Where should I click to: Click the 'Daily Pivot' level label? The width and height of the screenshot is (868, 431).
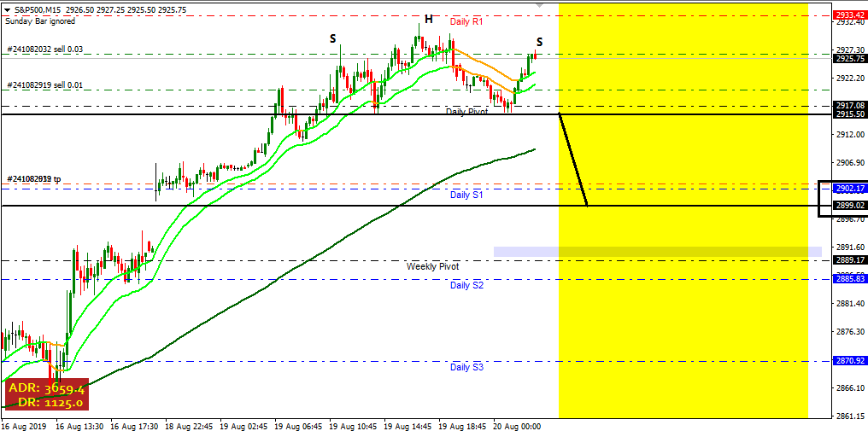[x=467, y=112]
